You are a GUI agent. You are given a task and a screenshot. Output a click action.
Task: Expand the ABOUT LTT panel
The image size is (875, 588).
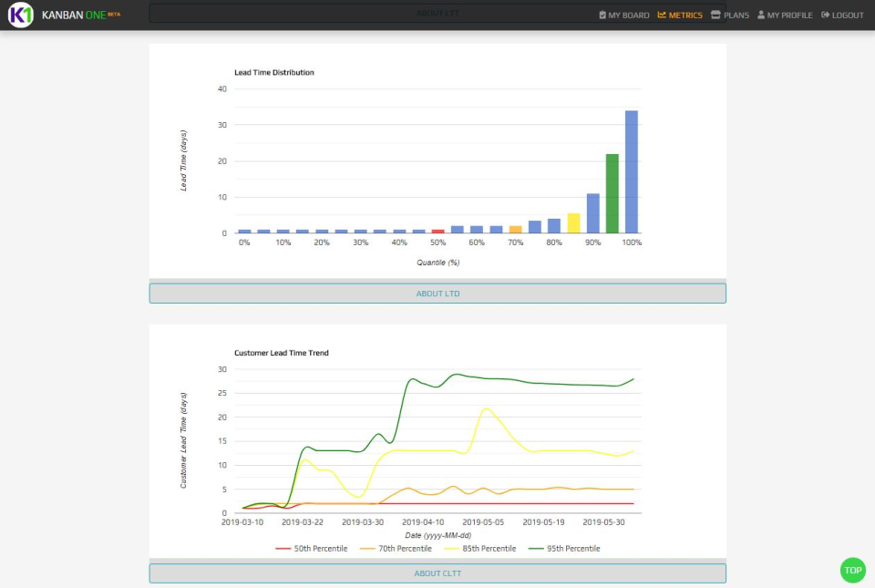[x=437, y=13]
